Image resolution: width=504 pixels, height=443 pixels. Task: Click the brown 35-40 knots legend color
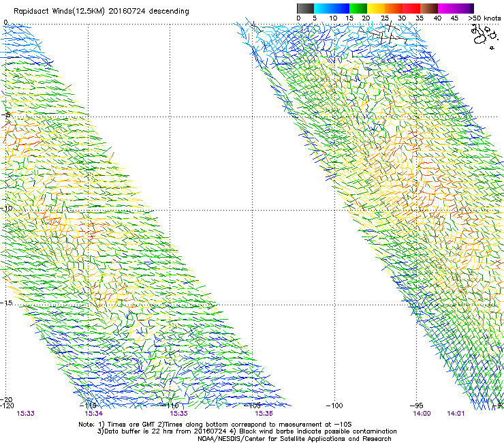(x=429, y=8)
